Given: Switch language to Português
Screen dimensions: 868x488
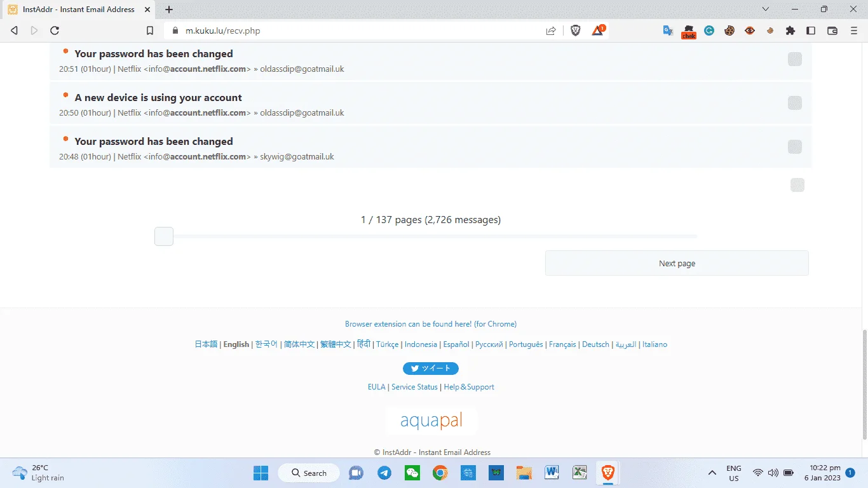Looking at the screenshot, I should click(526, 344).
